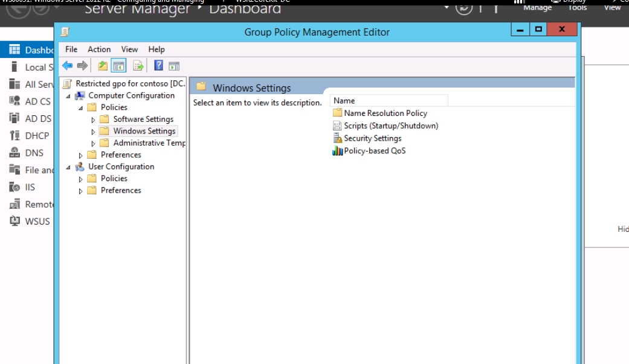Click the Export List toolbar icon
This screenshot has width=629, height=364.
click(x=138, y=66)
